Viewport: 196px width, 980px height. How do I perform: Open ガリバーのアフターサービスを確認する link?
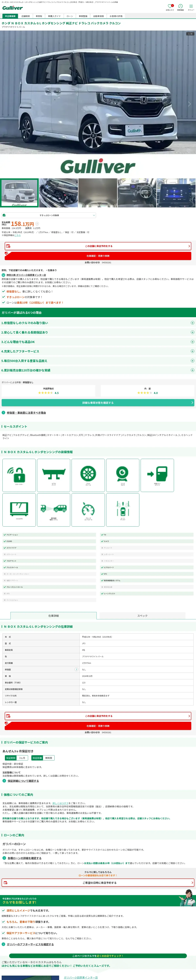[x=30, y=944]
